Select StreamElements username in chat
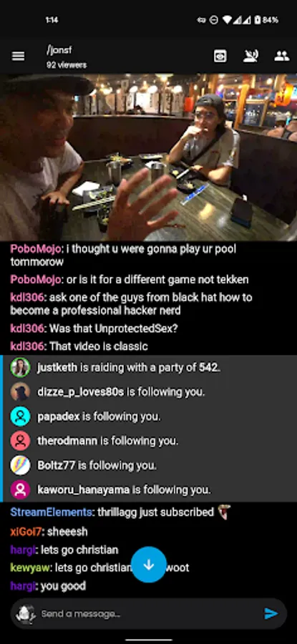Screen dimensions: 297x644 [x=51, y=512]
